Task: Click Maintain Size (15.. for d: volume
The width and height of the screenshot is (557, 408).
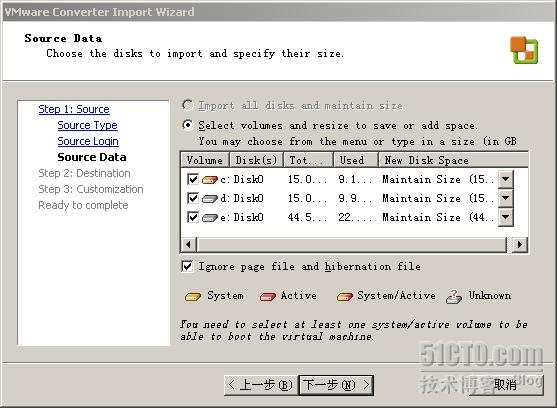Action: pyautogui.click(x=438, y=198)
